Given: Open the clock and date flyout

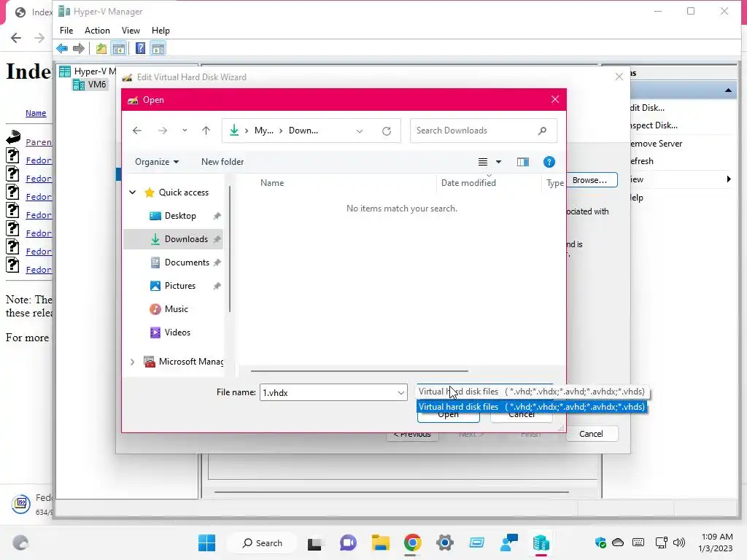Looking at the screenshot, I should (x=716, y=542).
